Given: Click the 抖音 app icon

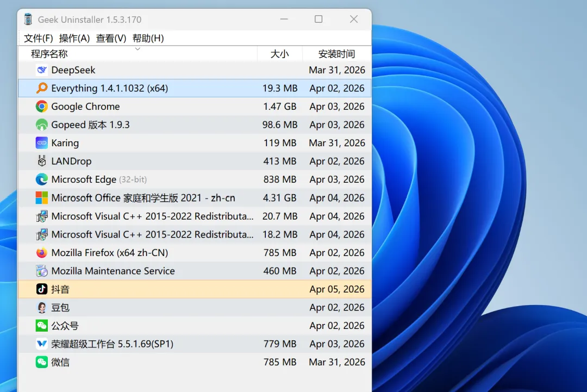Looking at the screenshot, I should coord(41,289).
